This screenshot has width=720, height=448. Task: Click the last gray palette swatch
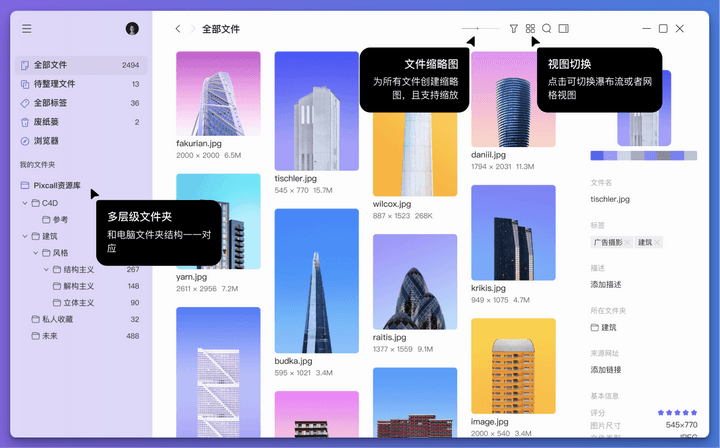tap(691, 156)
